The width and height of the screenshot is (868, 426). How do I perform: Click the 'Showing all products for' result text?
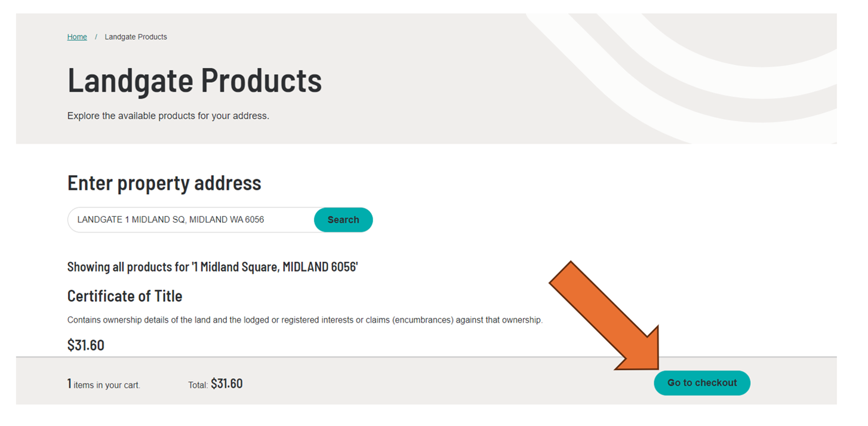[212, 266]
